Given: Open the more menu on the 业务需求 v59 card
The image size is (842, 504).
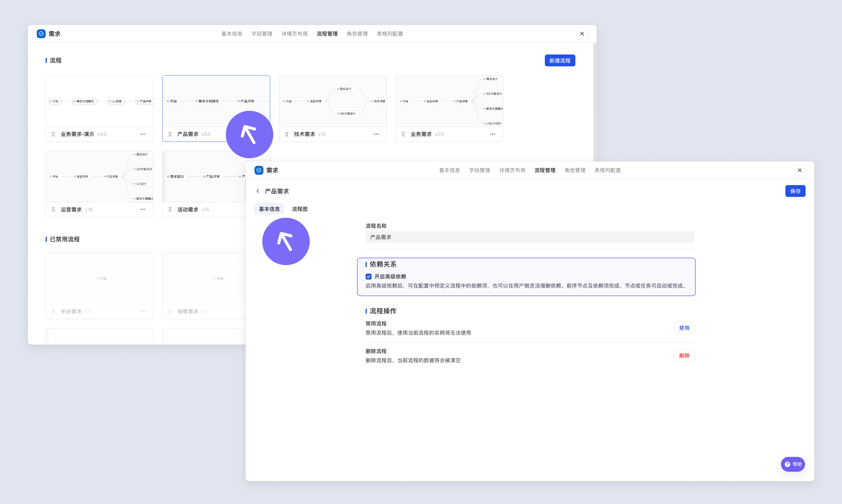Looking at the screenshot, I should click(493, 134).
